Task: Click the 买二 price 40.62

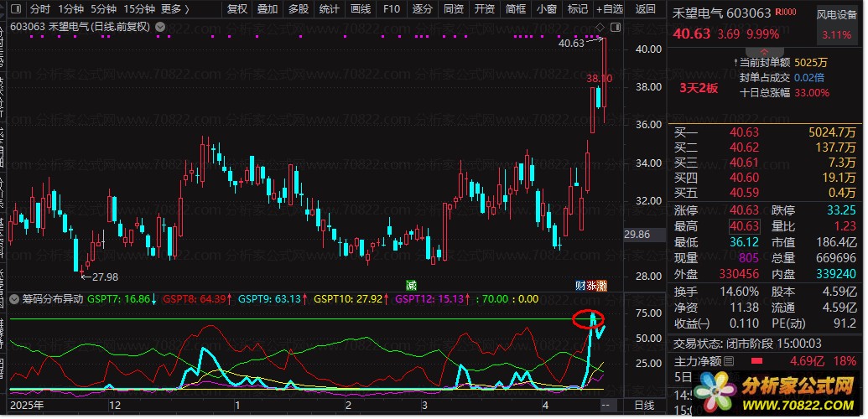Action: point(744,147)
